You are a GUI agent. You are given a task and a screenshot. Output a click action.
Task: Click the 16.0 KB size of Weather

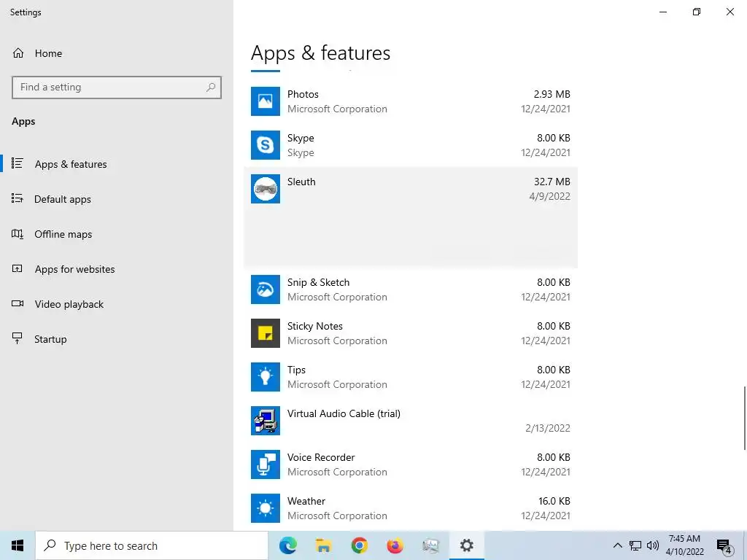click(x=554, y=502)
